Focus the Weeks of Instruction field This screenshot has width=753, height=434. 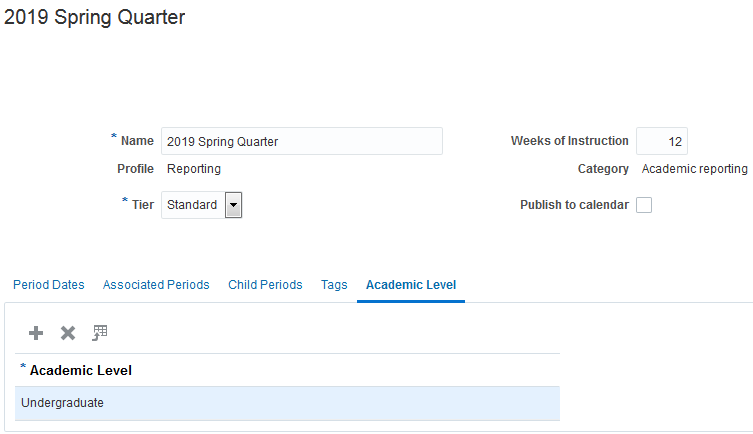coord(662,141)
